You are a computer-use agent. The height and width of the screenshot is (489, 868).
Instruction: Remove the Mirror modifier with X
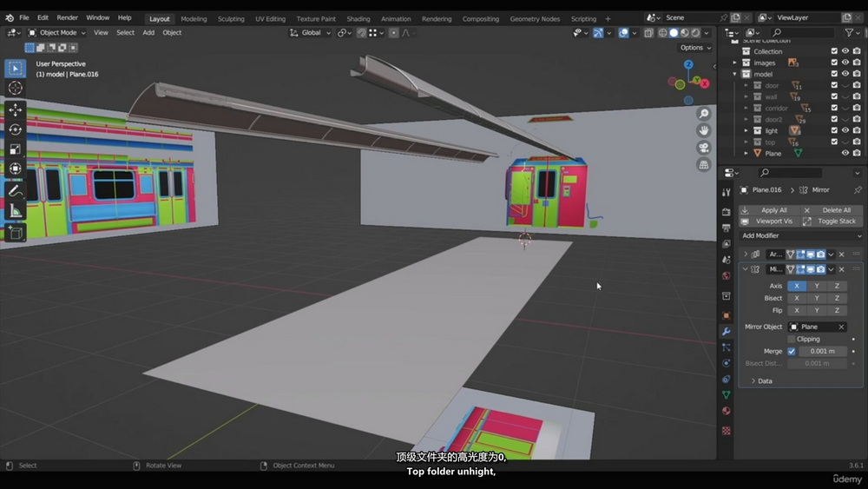point(842,270)
